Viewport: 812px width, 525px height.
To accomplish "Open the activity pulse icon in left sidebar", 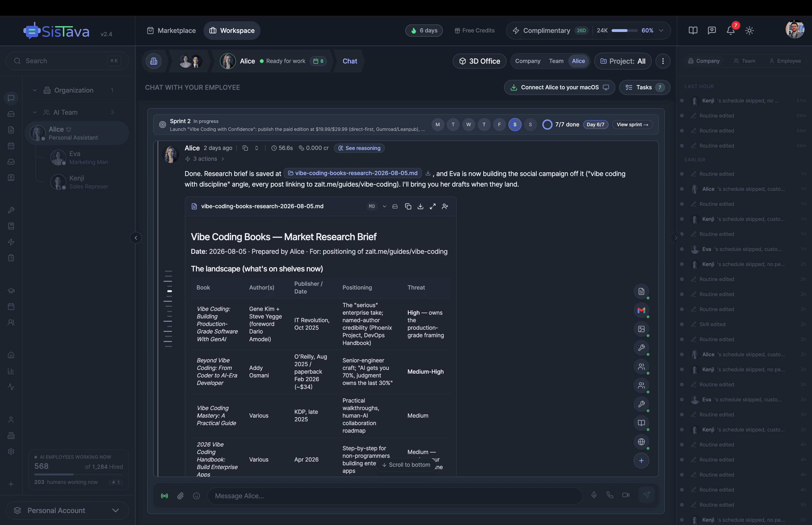I will pyautogui.click(x=11, y=387).
